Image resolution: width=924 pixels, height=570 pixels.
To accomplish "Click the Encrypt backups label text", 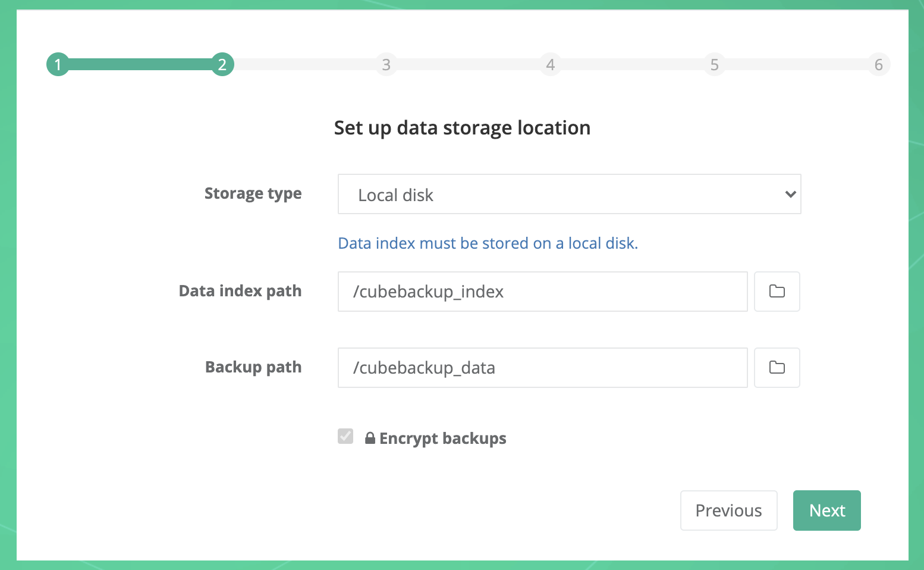I will pos(442,438).
